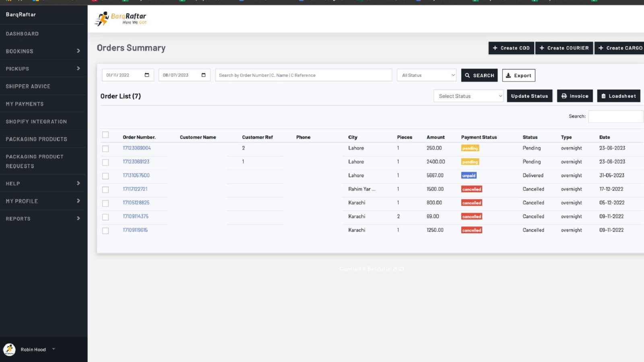Image resolution: width=644 pixels, height=362 pixels.
Task: Open Packaging Product Requests page
Action: click(x=35, y=161)
